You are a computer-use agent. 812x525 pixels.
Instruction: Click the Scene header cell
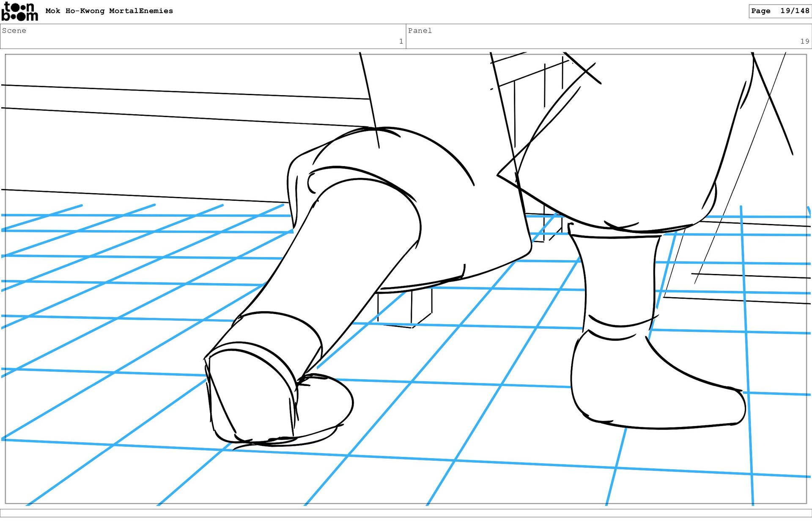tap(203, 36)
